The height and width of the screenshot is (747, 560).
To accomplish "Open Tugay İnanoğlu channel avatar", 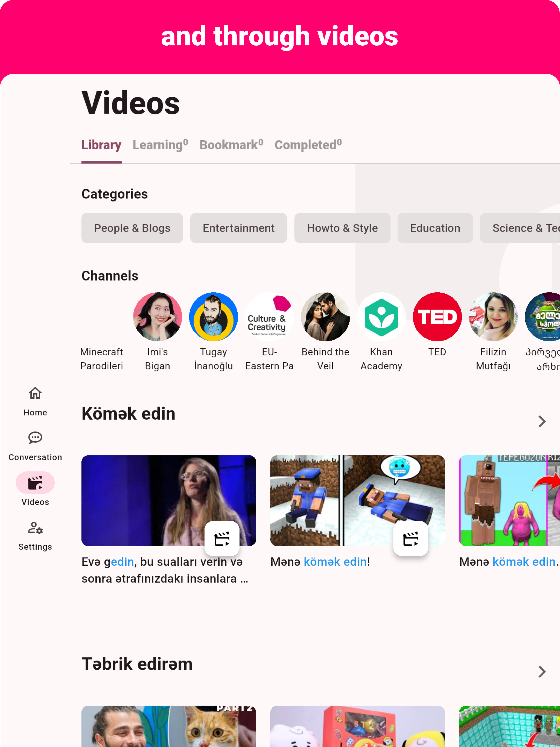I will 214,317.
